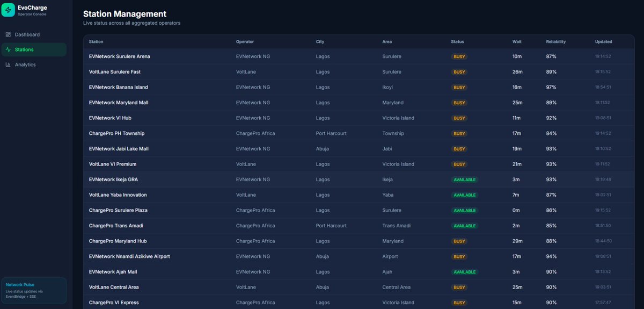Sort by the City column header
The image size is (644, 309).
[x=320, y=41]
